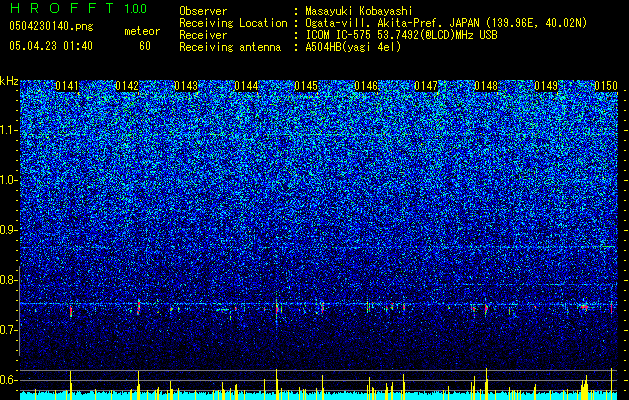
Task: Click the Observer label
Action: point(203,11)
